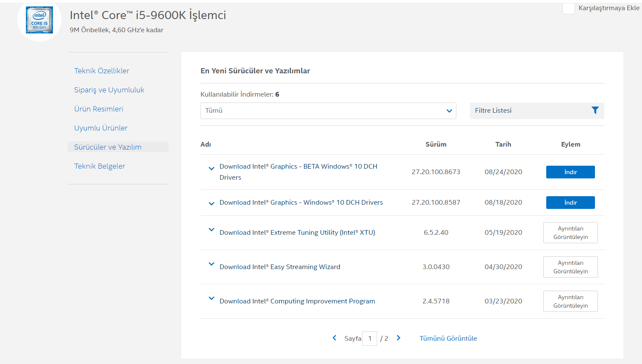Screen dimensions: 642x364
Task: Click date 08/18/2020 cell
Action: pos(503,203)
